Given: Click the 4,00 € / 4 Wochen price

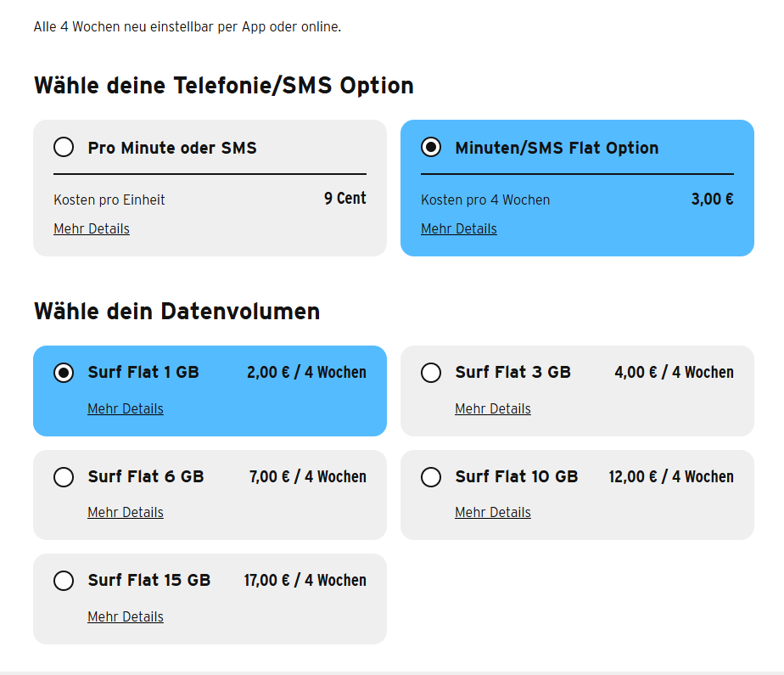Looking at the screenshot, I should (x=674, y=373).
